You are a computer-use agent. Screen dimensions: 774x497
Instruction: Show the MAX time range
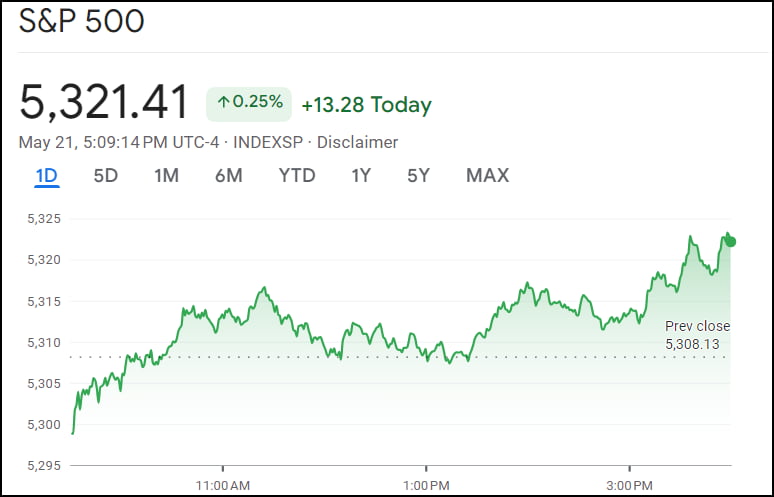pos(487,176)
